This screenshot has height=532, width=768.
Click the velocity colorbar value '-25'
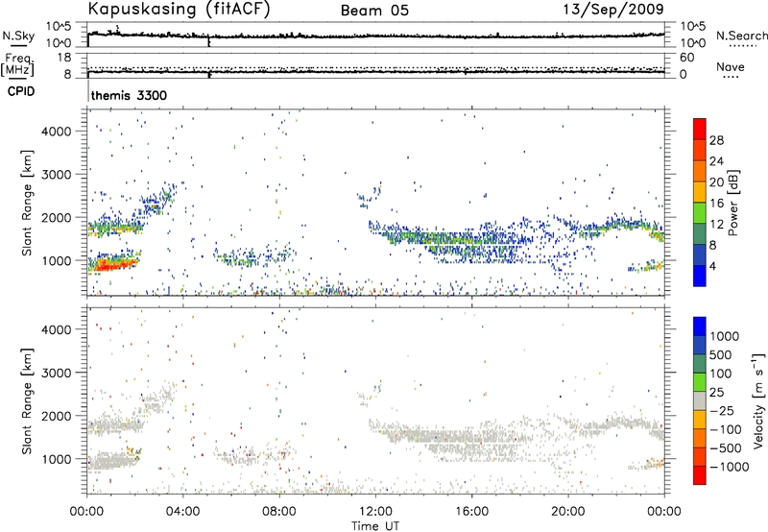[722, 410]
